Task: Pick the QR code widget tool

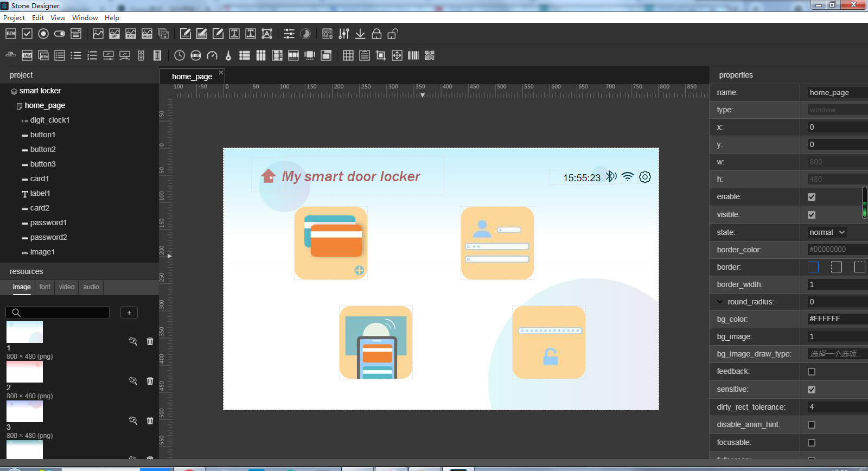Action: pyautogui.click(x=430, y=55)
